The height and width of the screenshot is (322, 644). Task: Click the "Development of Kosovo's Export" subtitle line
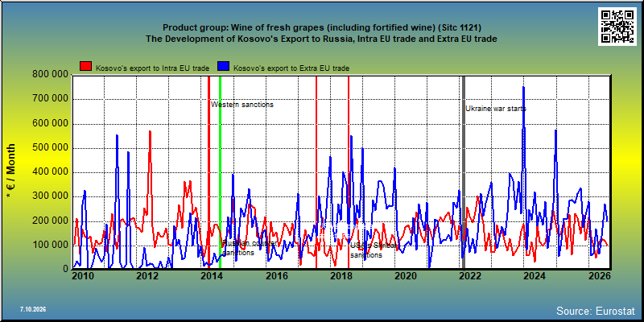[x=321, y=39]
